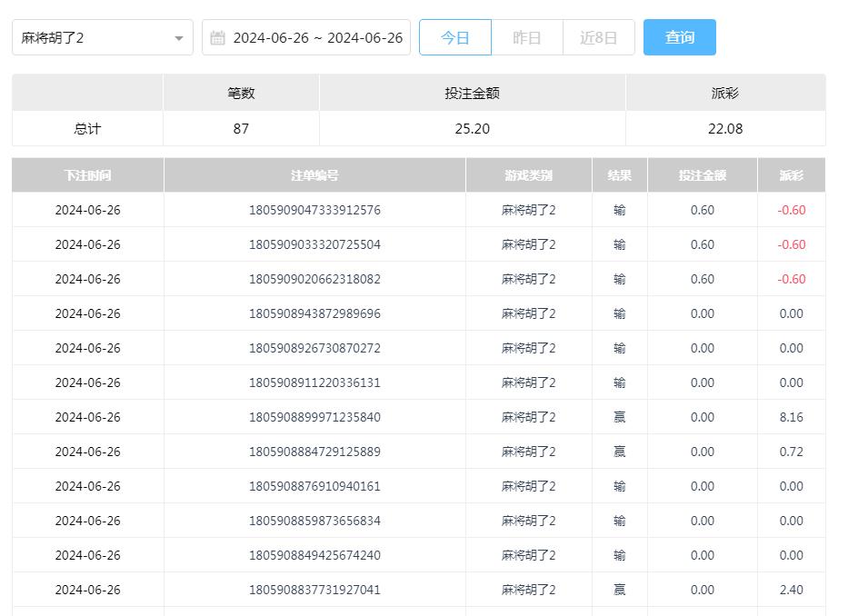The height and width of the screenshot is (616, 858).
Task: Click order number 1805908899971235840
Action: pos(314,417)
